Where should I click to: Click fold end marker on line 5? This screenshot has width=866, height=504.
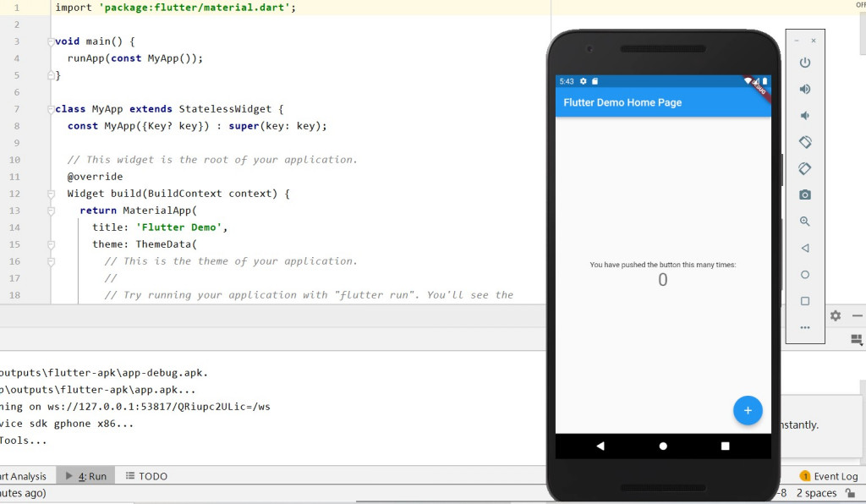[51, 75]
